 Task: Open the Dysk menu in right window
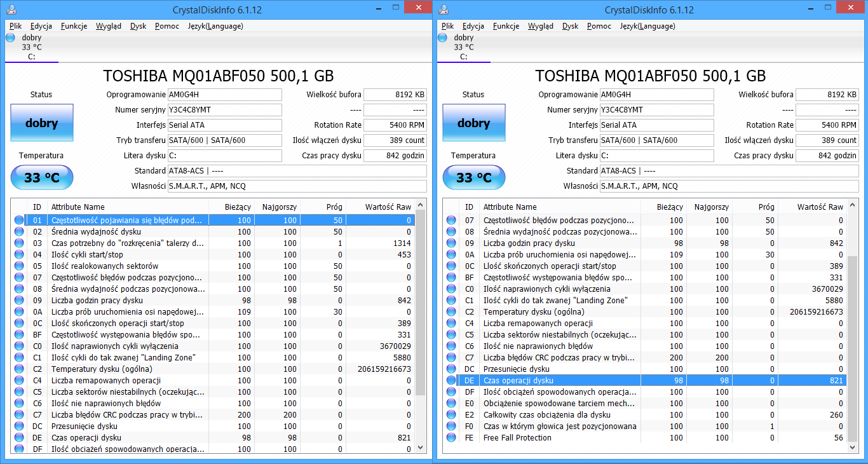click(x=571, y=26)
